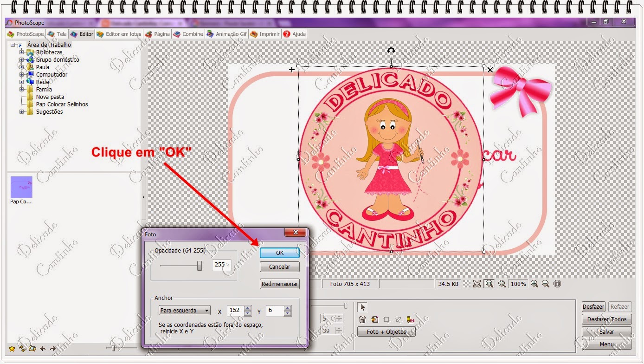Expand the Grupo doméstico node

[x=21, y=60]
